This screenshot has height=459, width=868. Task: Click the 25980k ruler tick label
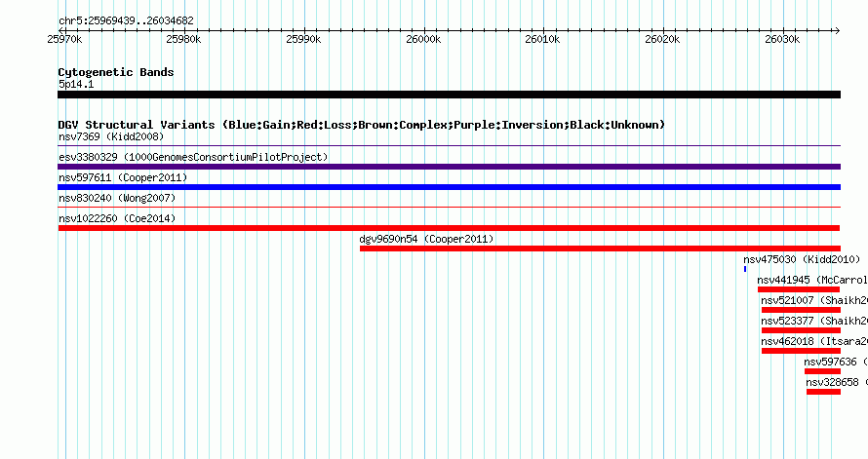pos(183,39)
